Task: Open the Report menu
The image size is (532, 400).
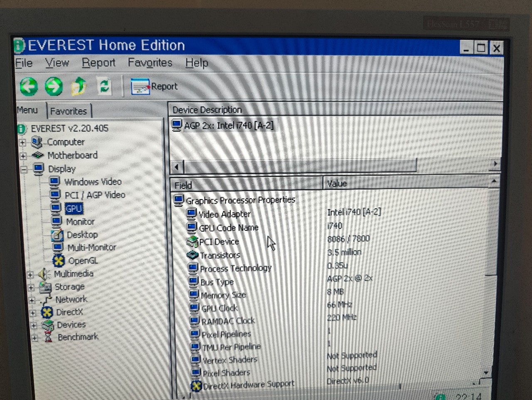Action: coord(99,63)
